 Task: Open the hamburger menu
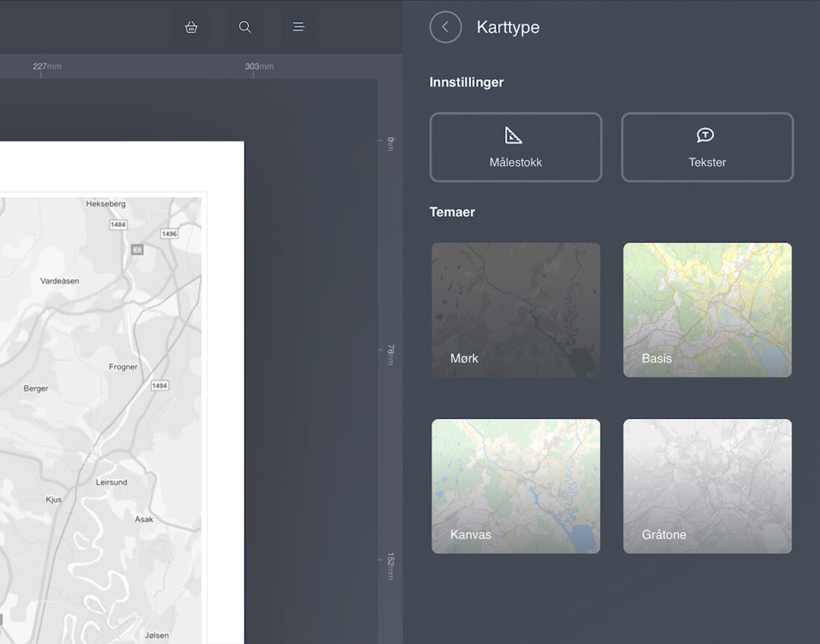(298, 27)
